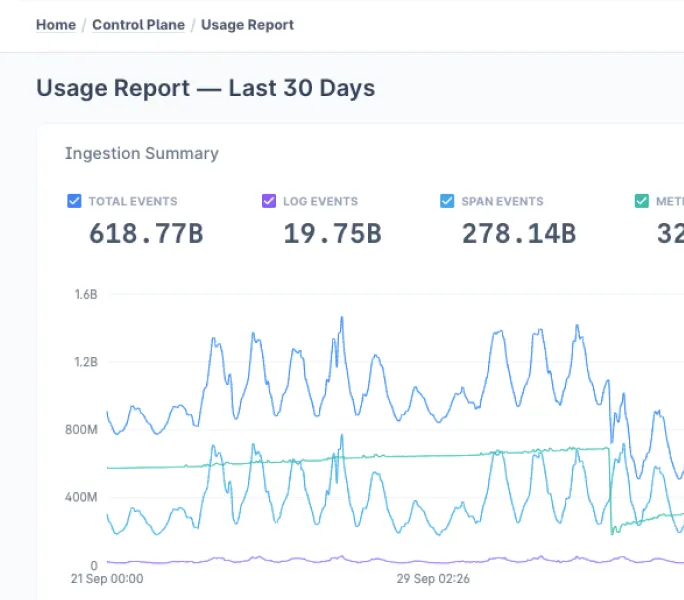Open Control Plane breadcrumb link

click(138, 25)
